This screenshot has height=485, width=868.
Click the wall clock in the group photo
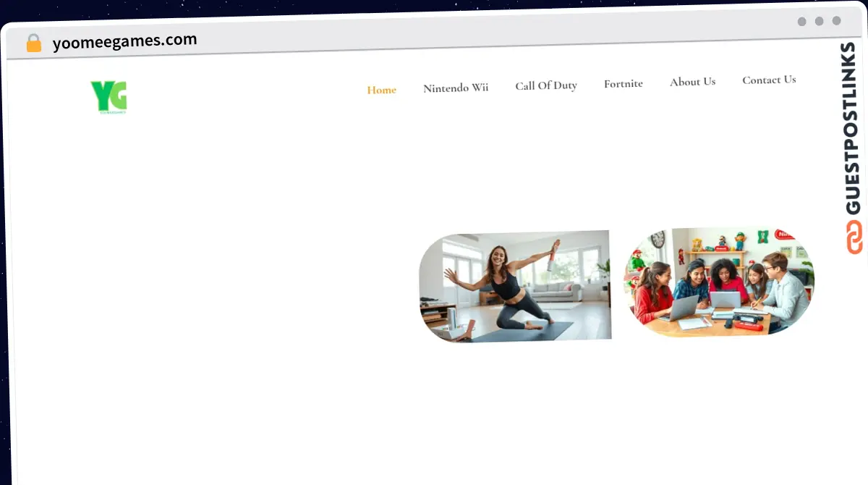coord(657,240)
